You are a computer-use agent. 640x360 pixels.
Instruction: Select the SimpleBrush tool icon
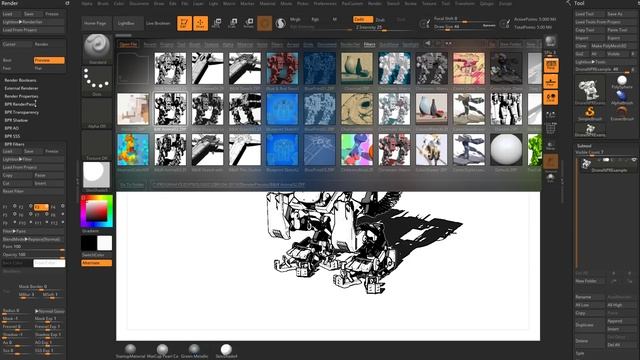(590, 114)
